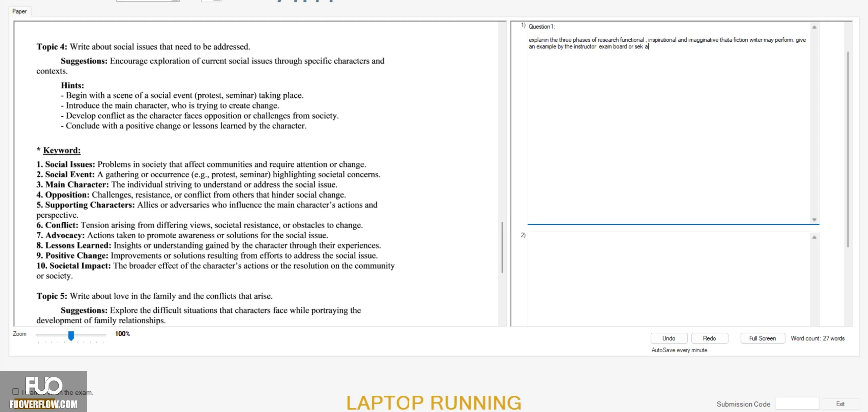Click the 'Word count: 27 words' indicator
The height and width of the screenshot is (412, 868).
point(818,338)
